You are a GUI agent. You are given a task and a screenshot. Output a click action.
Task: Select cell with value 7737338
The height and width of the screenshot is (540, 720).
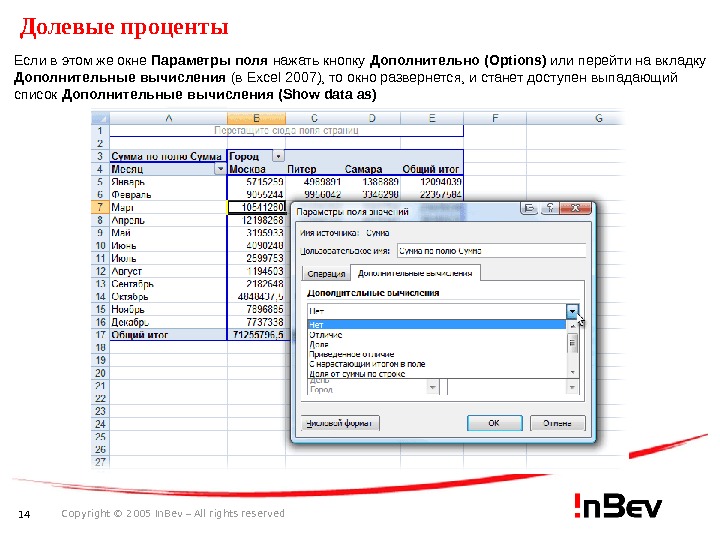[256, 322]
